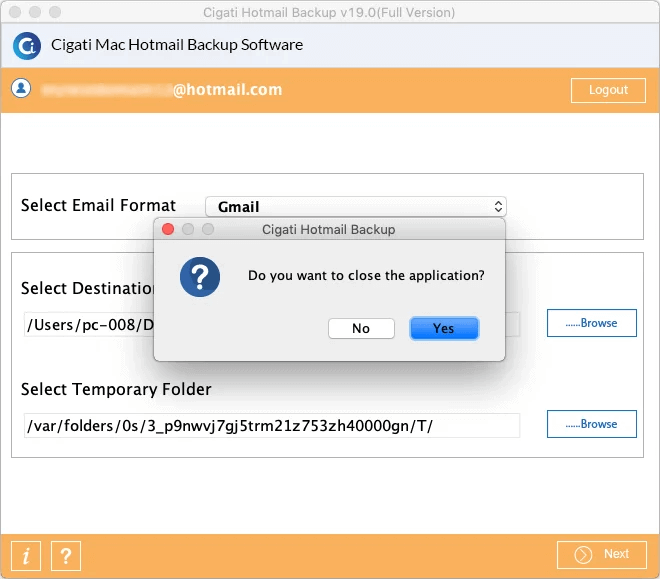Viewport: 660px width, 579px height.
Task: Cancel closing with the No button
Action: (361, 328)
